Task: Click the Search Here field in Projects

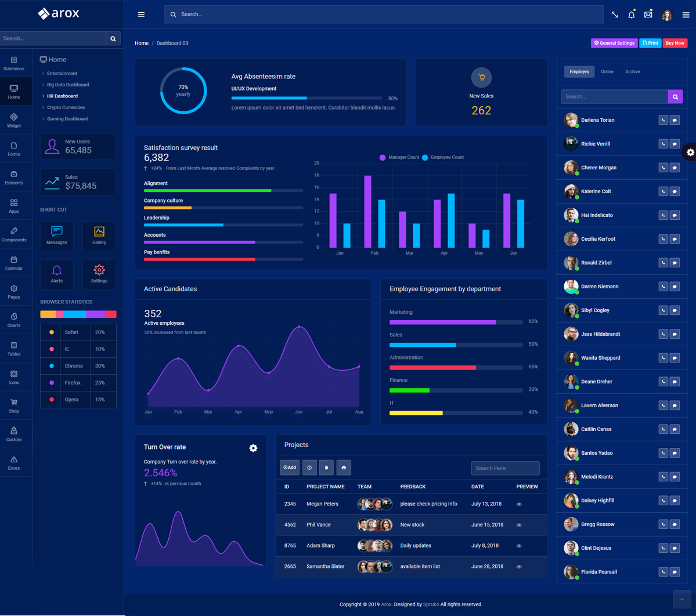Action: tap(505, 468)
